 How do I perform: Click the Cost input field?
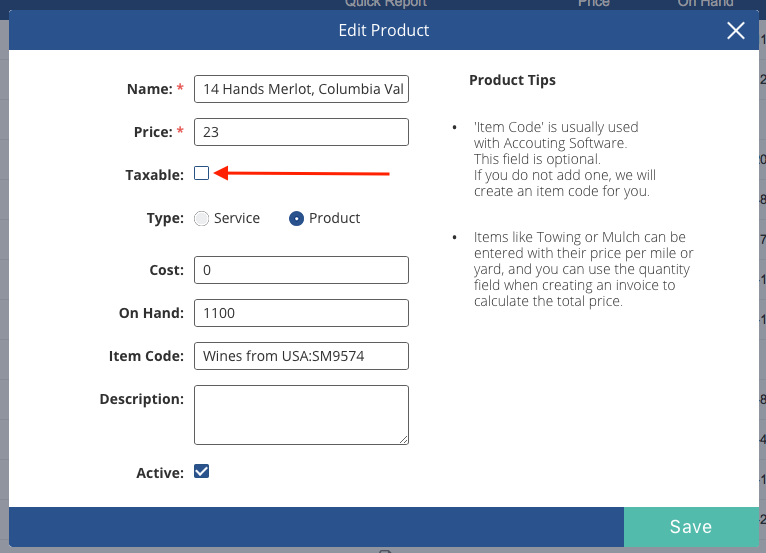tap(301, 270)
